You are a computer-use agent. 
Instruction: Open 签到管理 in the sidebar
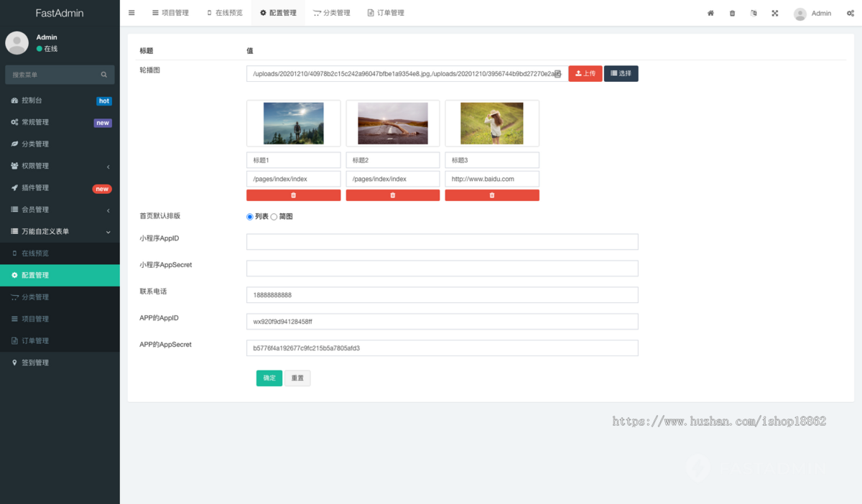35,363
